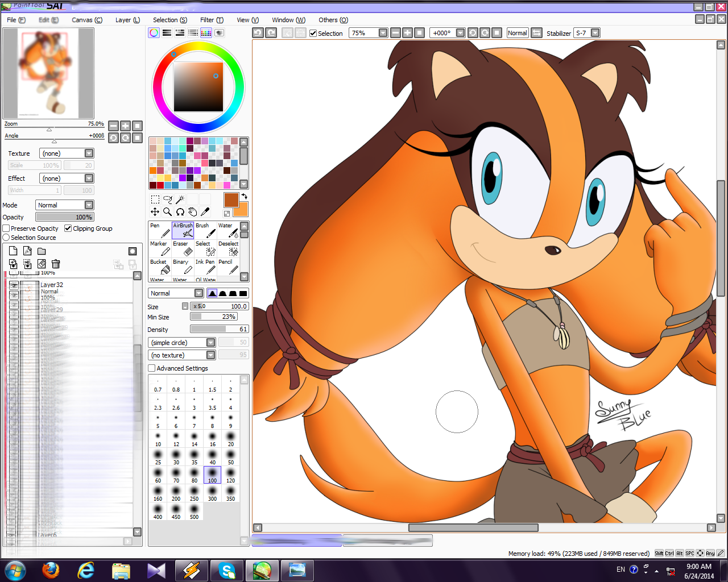Viewport: 728px width, 582px height.
Task: Open the Canvas menu
Action: (87, 20)
